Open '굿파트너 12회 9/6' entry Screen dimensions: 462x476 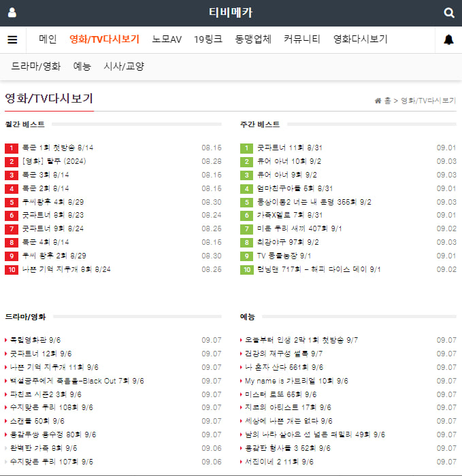coord(41,354)
